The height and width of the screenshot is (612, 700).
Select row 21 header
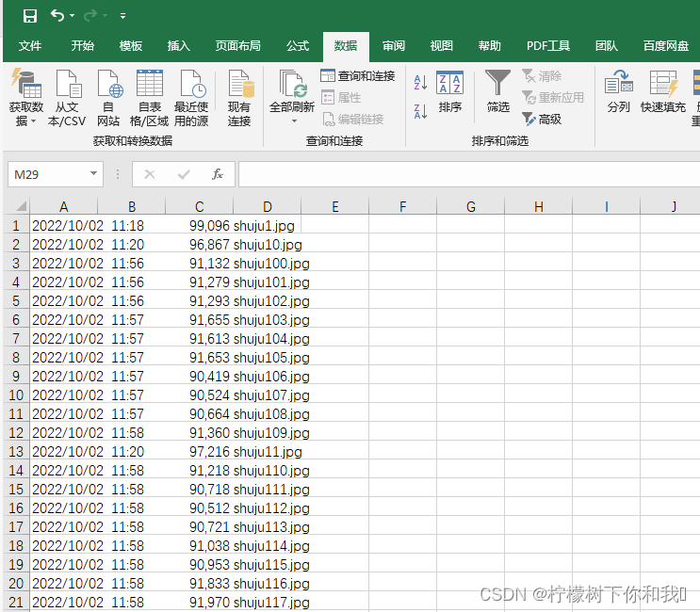pyautogui.click(x=16, y=603)
